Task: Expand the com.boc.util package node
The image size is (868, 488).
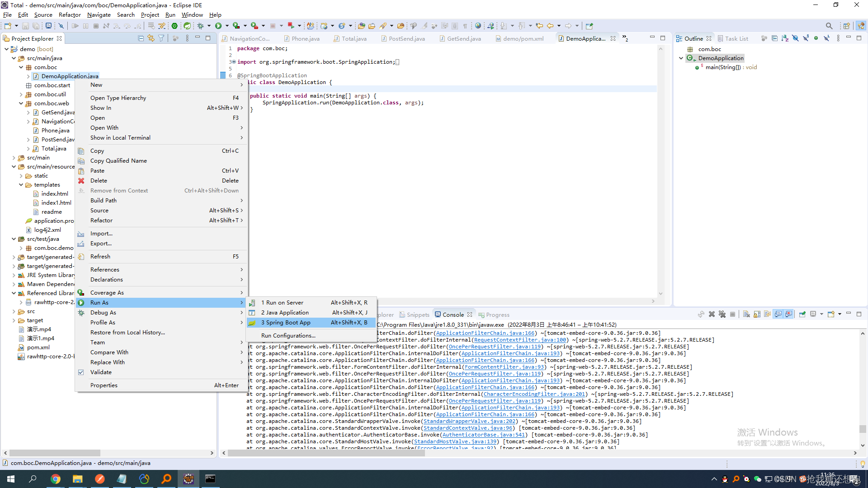Action: pos(21,94)
